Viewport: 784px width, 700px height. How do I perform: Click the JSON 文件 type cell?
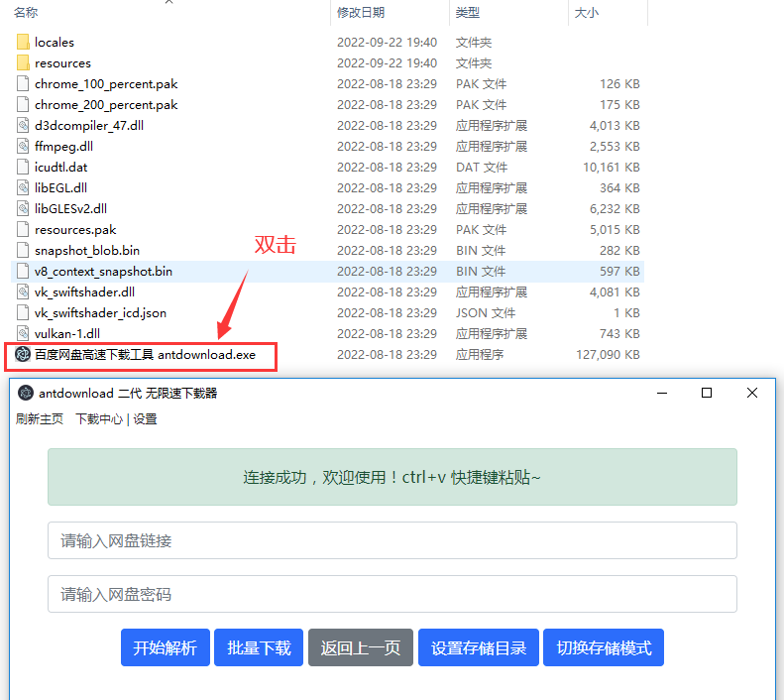click(486, 313)
